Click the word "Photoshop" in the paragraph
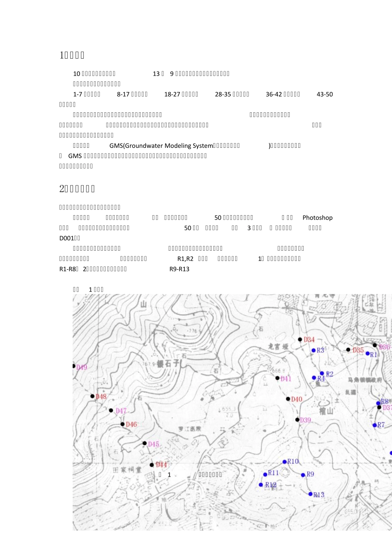392x555 pixels. tap(317, 218)
